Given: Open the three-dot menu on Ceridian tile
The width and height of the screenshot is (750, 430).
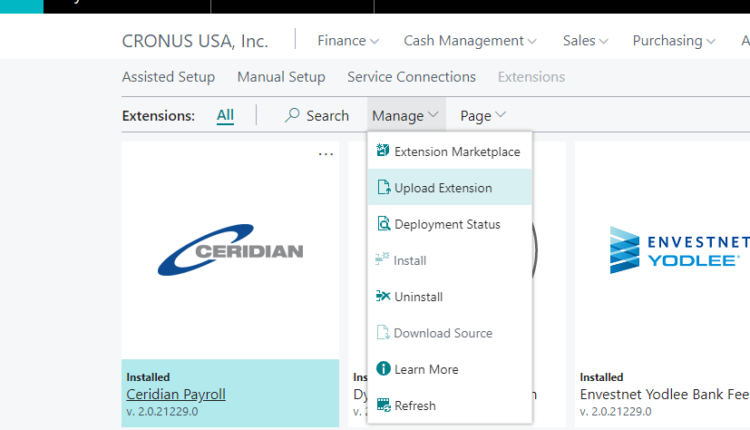Looking at the screenshot, I should pos(325,155).
